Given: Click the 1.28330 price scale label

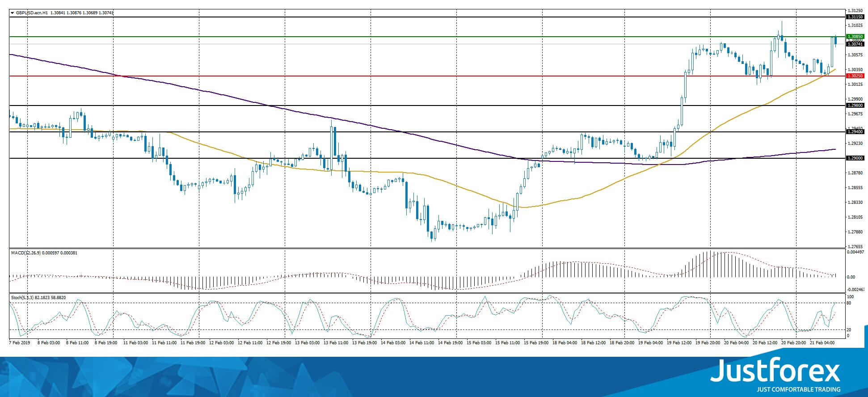Looking at the screenshot, I should (x=855, y=203).
